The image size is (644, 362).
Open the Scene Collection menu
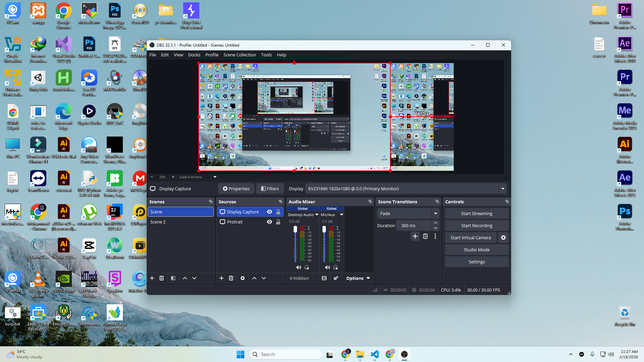239,55
